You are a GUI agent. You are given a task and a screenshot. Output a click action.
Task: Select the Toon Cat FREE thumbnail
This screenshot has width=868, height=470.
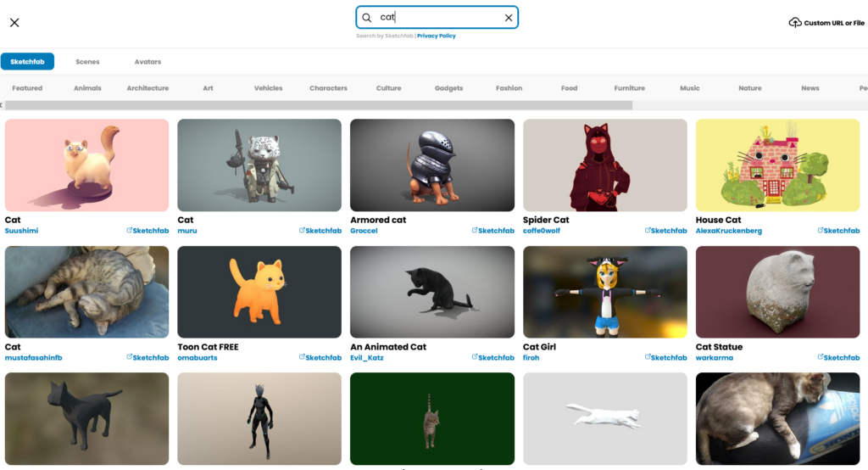(x=259, y=292)
